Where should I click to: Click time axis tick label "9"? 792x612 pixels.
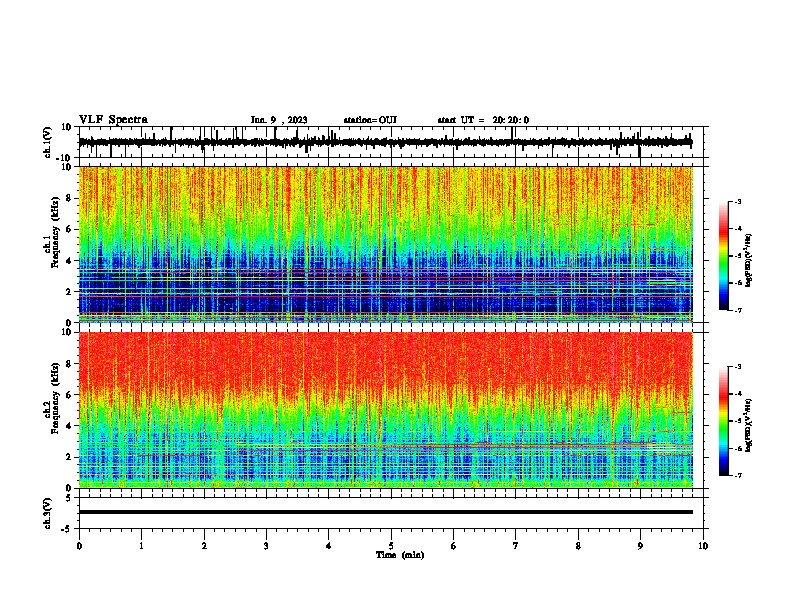(640, 546)
